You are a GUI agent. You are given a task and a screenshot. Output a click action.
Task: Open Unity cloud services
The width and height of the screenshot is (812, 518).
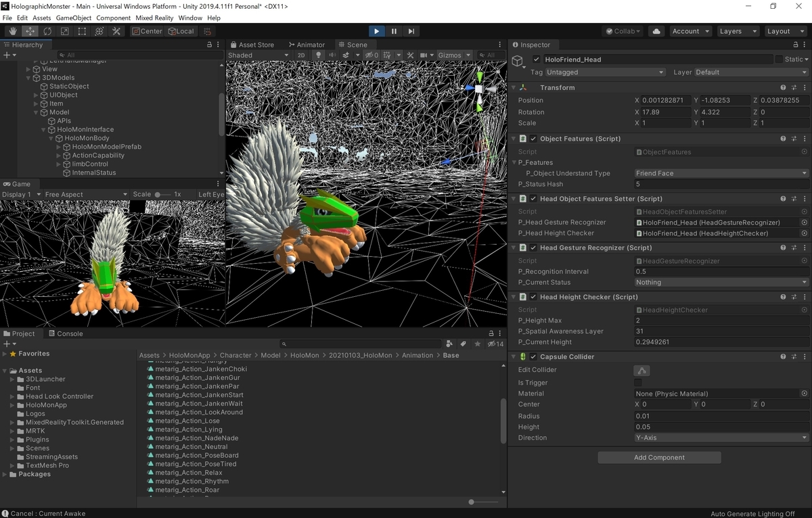656,31
